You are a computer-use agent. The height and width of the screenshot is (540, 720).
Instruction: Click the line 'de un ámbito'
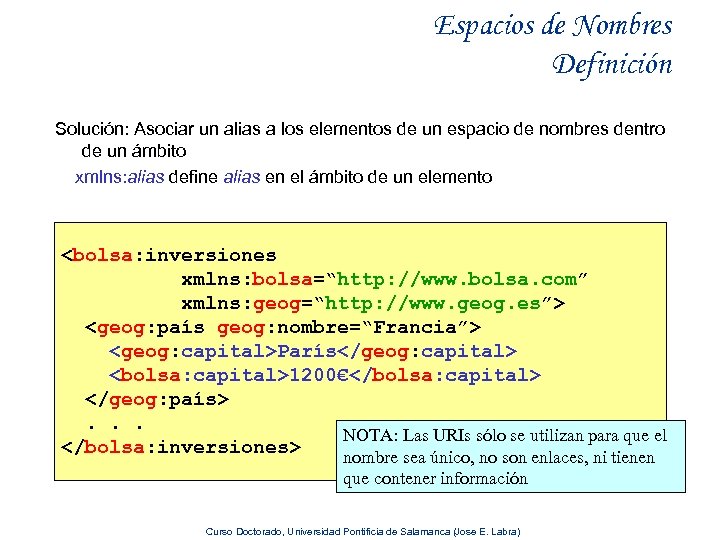pos(134,151)
